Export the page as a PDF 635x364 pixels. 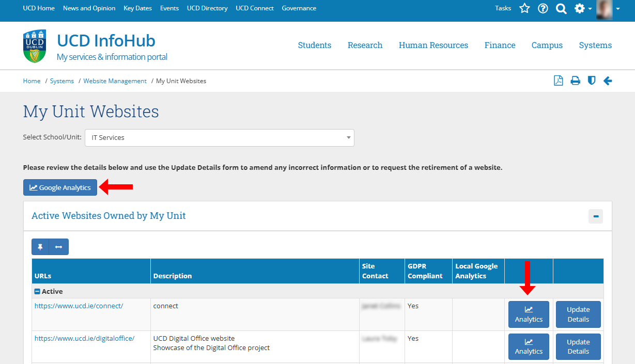pos(558,81)
